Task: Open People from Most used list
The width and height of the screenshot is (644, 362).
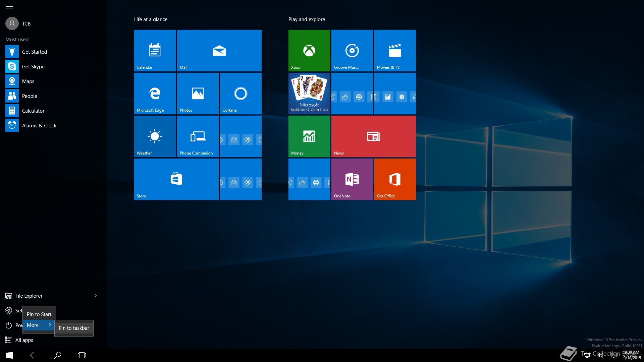Action: coord(54,96)
